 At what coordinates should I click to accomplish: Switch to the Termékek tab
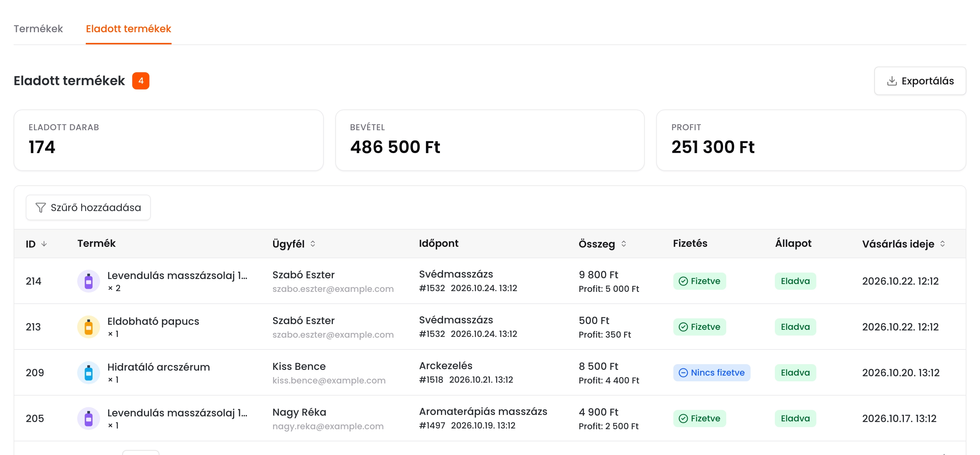tap(38, 29)
